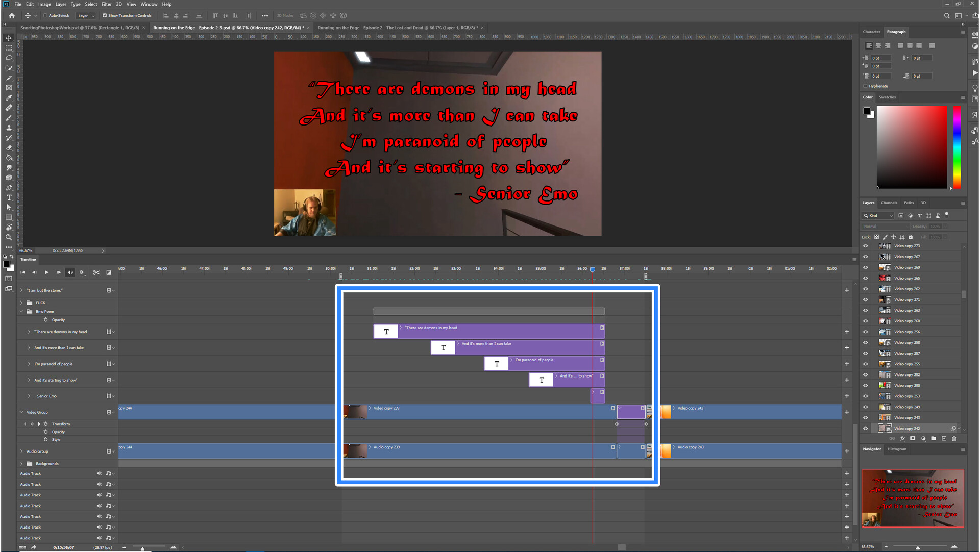Expand the FUCK group in timeline
This screenshot has width=980, height=552.
tap(21, 303)
